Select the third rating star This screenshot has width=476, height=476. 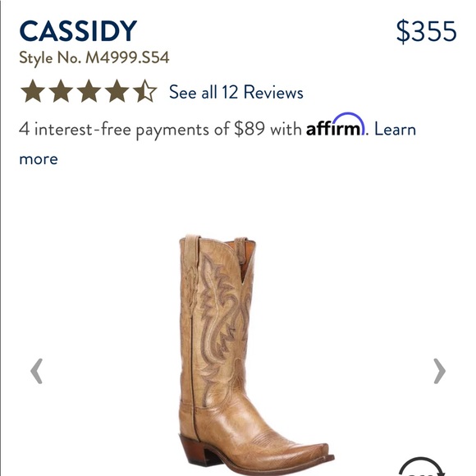point(89,91)
